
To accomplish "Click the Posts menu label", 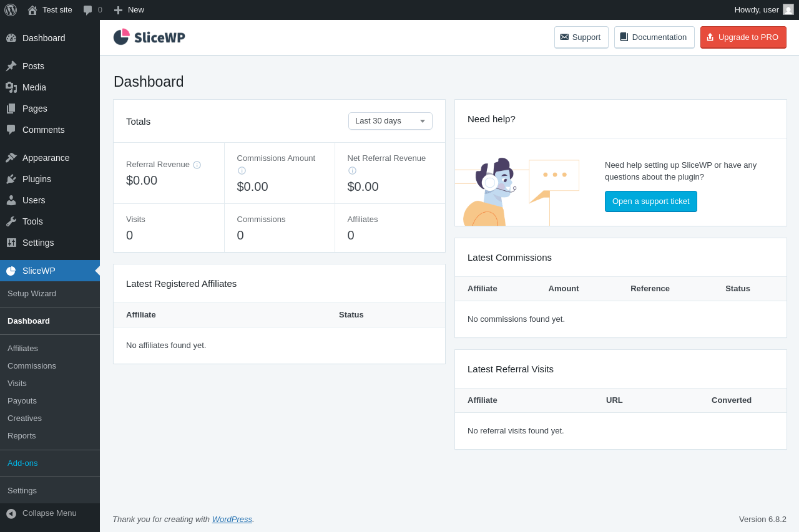I will (33, 66).
